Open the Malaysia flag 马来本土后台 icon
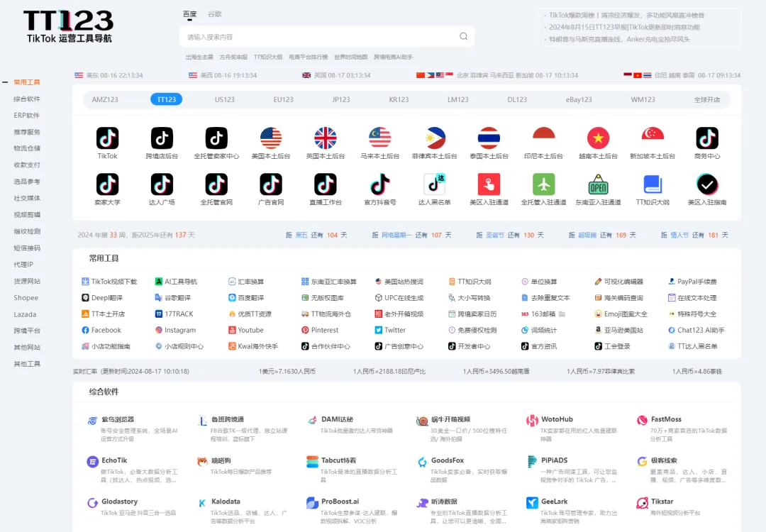This screenshot has width=766, height=532. tap(380, 138)
